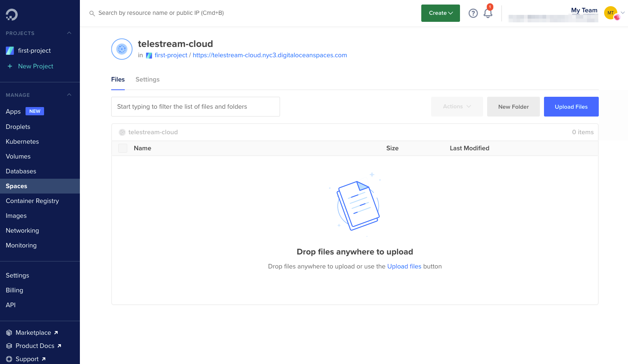The width and height of the screenshot is (628, 364).
Task: Open Apps in the sidebar
Action: tap(13, 112)
